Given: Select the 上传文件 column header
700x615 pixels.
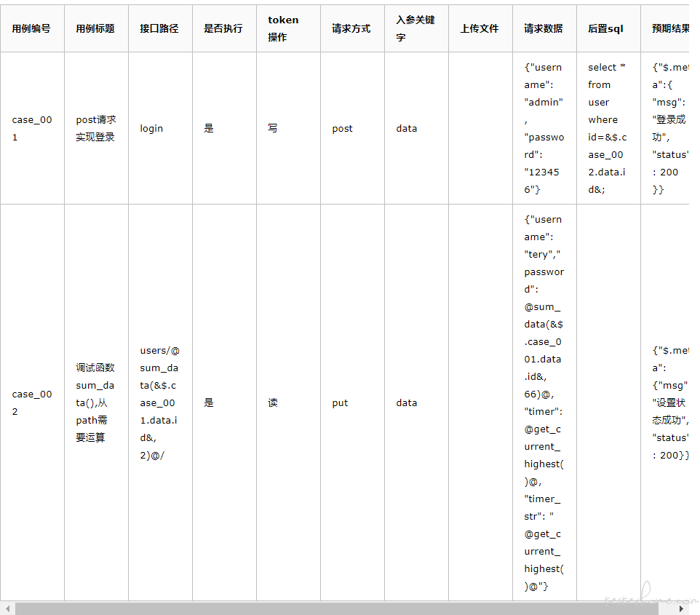Looking at the screenshot, I should pyautogui.click(x=480, y=28).
